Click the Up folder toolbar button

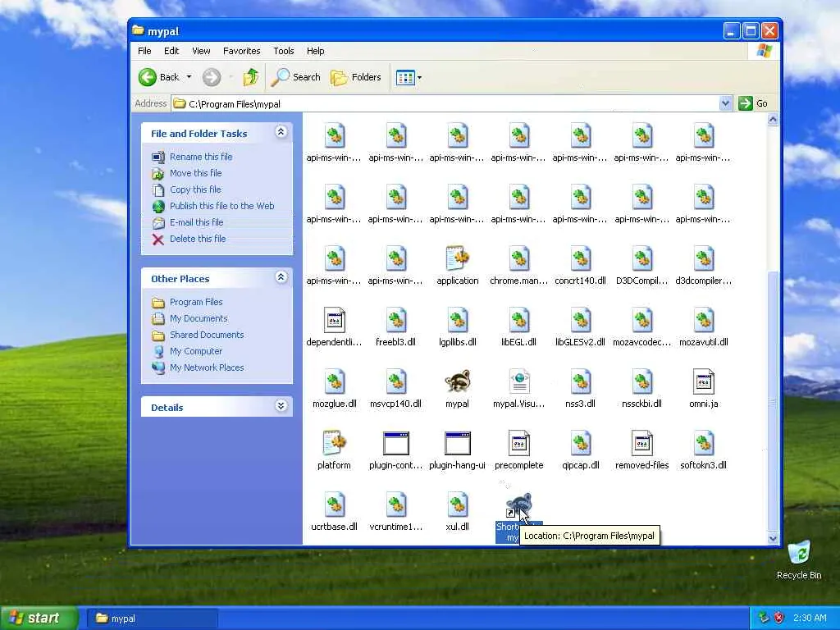251,77
